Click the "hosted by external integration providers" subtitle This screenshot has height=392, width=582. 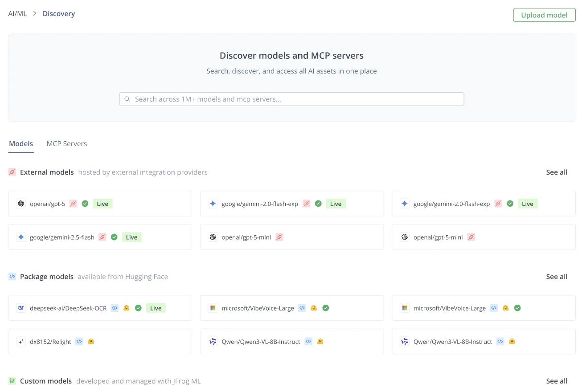tap(143, 172)
